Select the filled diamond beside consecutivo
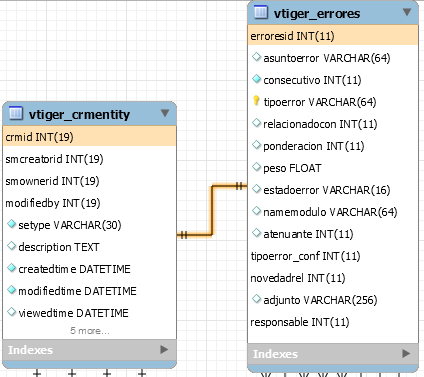The height and width of the screenshot is (377, 424). pos(256,79)
